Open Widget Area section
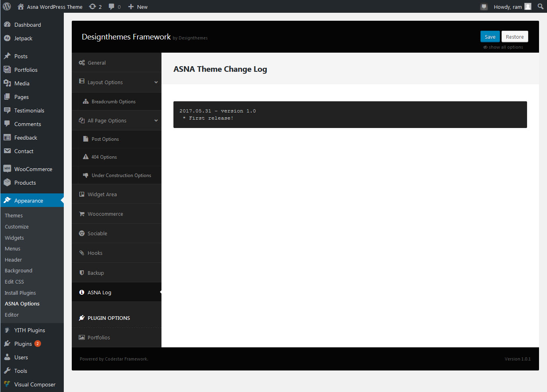The height and width of the screenshot is (392, 547). point(116,194)
